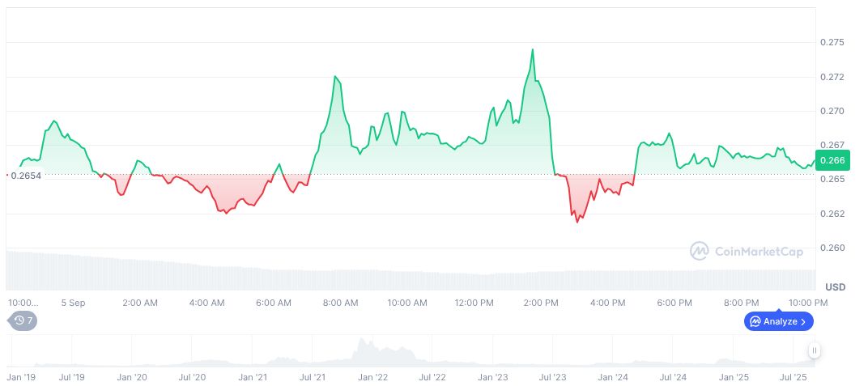Click the 0.260 price axis label
Viewport: 868px width, 386px height.
[x=832, y=248]
